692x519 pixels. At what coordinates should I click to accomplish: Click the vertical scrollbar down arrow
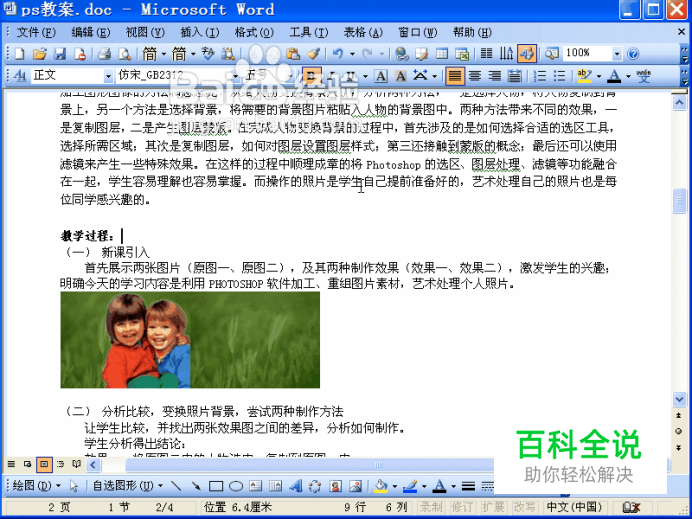[679, 399]
